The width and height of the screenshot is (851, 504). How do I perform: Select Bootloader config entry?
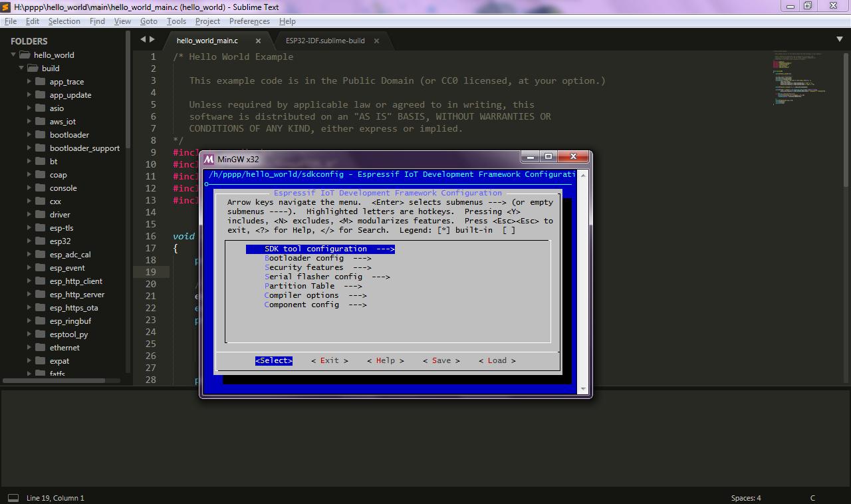318,258
